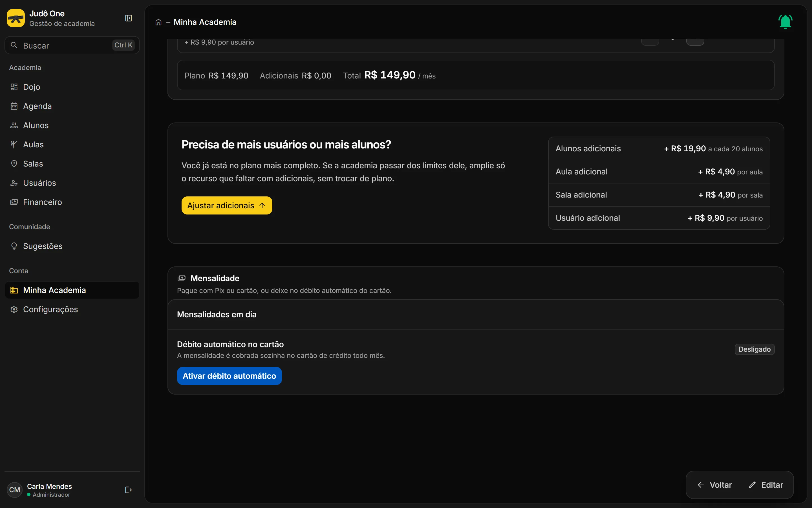Log out using the exit icon
Screen dimensions: 812x508
pos(129,490)
